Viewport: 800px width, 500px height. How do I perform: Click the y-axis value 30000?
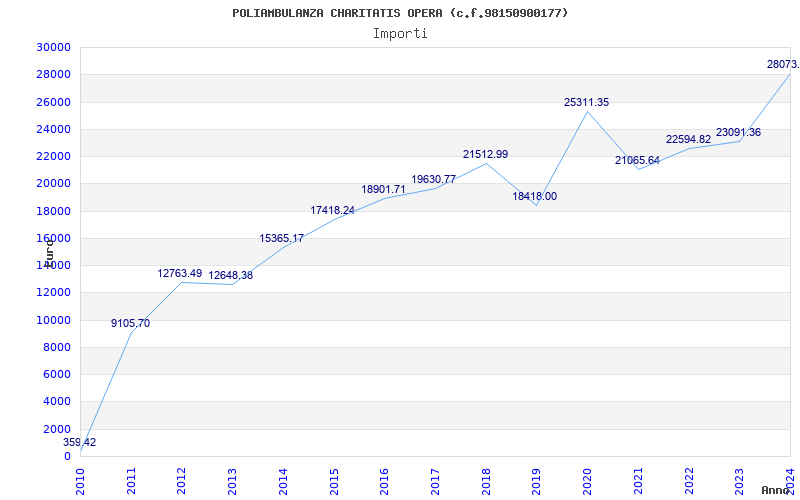54,47
